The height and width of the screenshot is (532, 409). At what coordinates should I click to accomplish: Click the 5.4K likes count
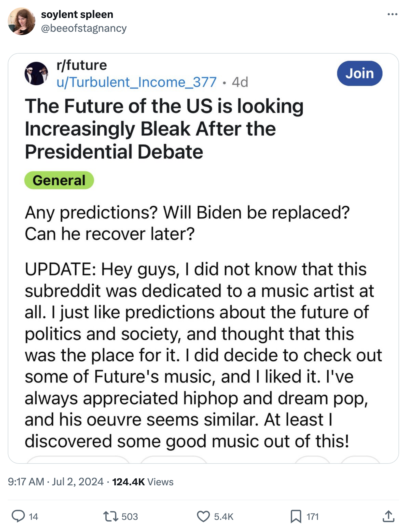tap(224, 517)
